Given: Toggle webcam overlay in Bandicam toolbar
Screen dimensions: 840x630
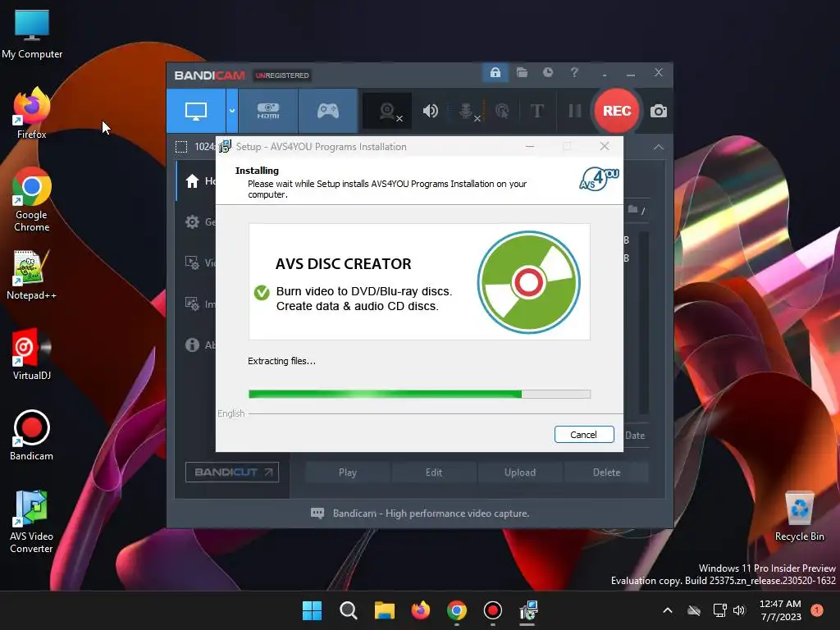Looking at the screenshot, I should click(x=387, y=112).
